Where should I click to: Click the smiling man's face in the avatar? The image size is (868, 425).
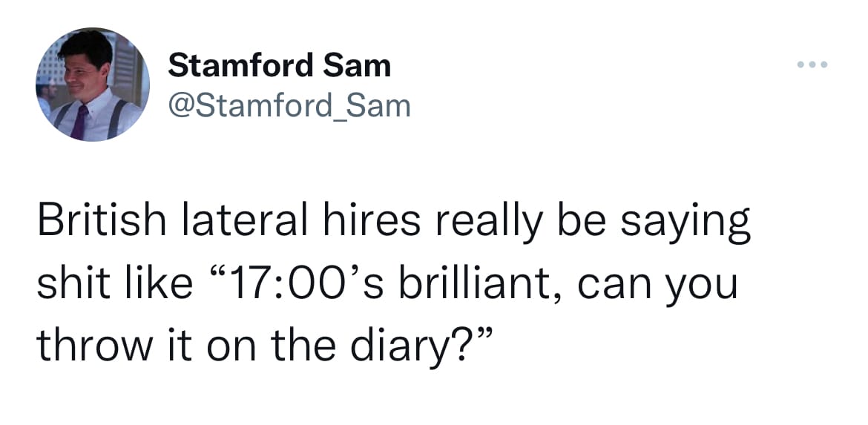point(88,67)
